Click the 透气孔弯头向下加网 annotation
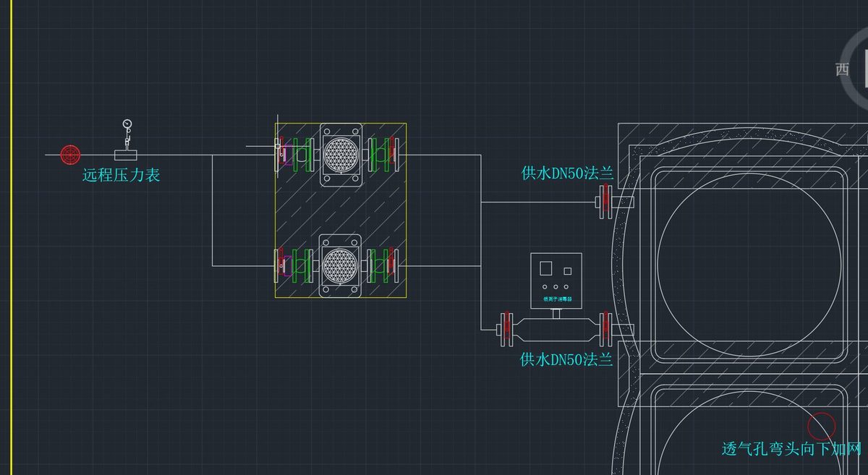 click(x=792, y=449)
